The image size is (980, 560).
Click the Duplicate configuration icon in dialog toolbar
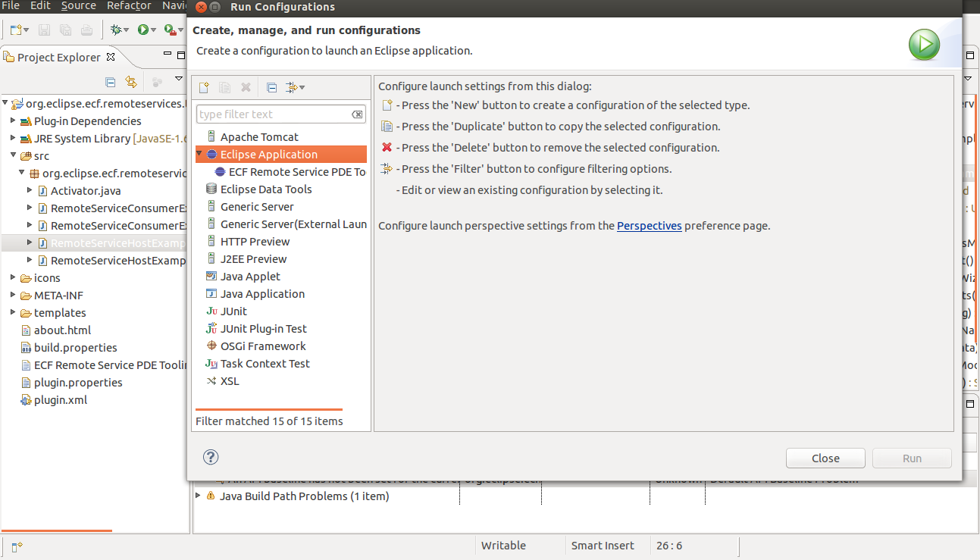[x=224, y=87]
